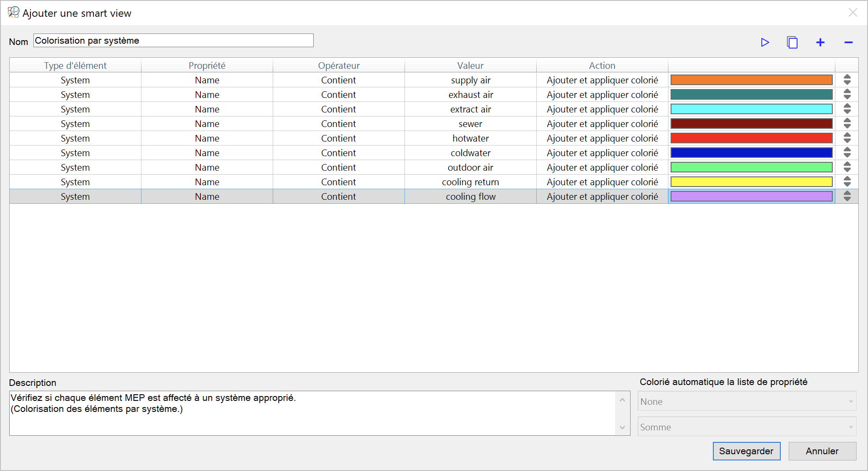Open the teal color swatch for exhaust air
Screen dimensions: 868x471
pos(751,94)
